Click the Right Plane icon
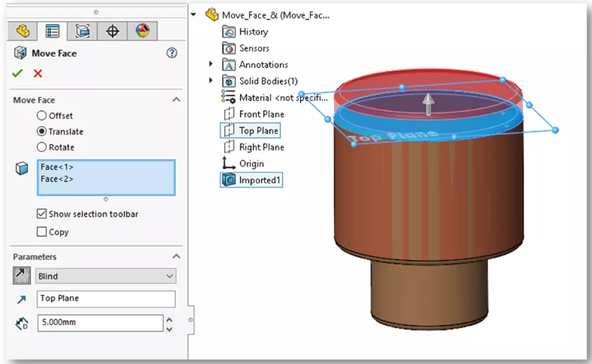The width and height of the screenshot is (592, 364). [229, 146]
